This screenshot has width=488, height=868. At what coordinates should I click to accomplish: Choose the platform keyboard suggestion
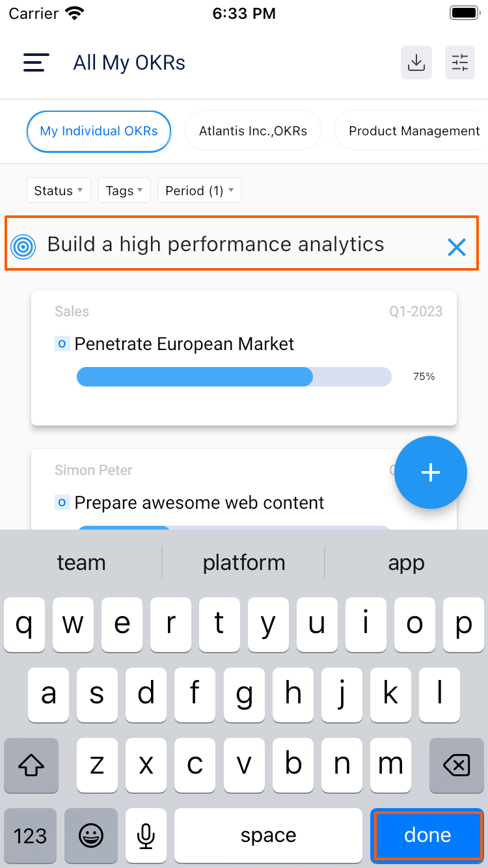pyautogui.click(x=243, y=562)
